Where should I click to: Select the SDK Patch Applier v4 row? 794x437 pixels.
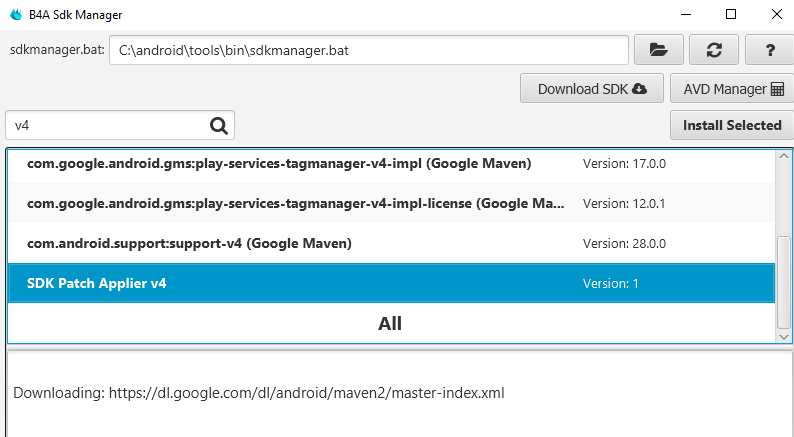click(390, 283)
